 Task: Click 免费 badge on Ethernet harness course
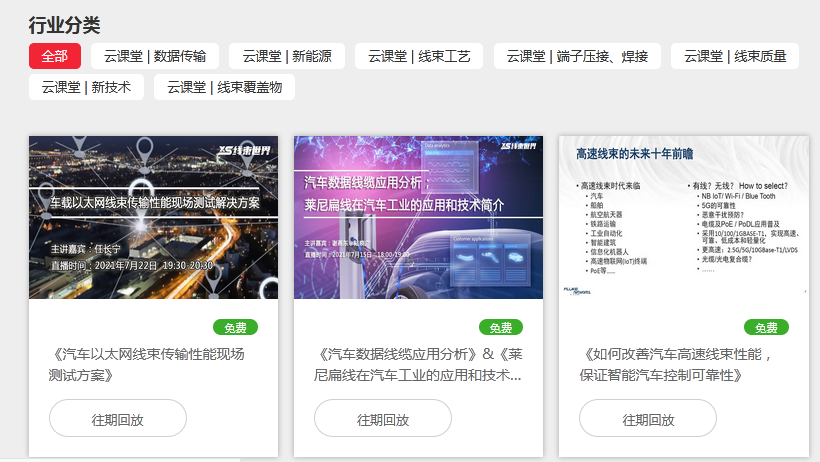[x=235, y=328]
